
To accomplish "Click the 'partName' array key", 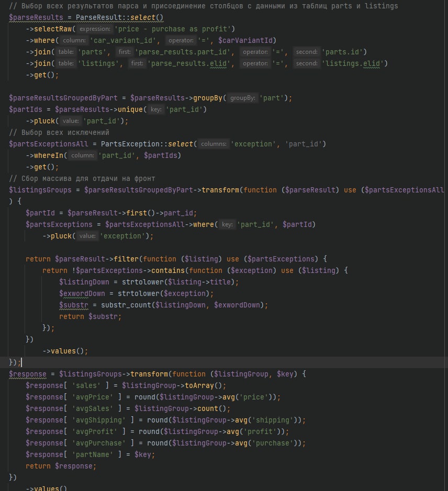I will [93, 455].
